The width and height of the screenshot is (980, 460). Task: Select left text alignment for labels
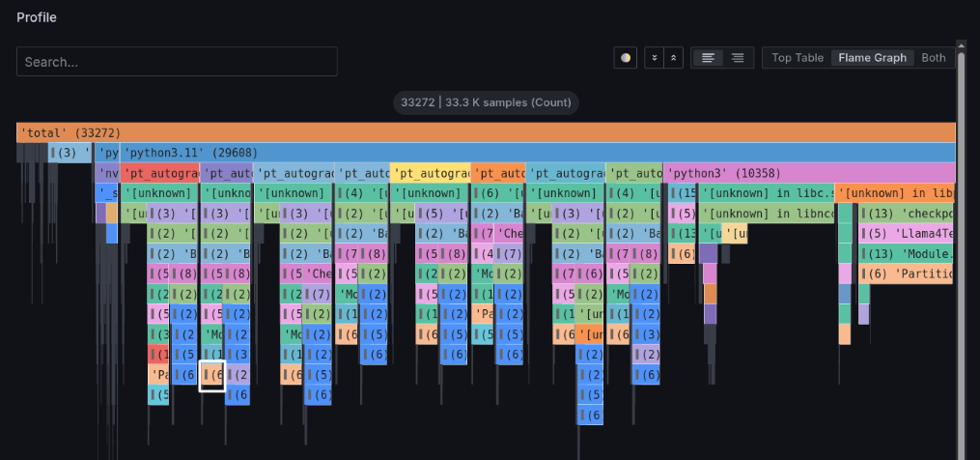pyautogui.click(x=708, y=58)
